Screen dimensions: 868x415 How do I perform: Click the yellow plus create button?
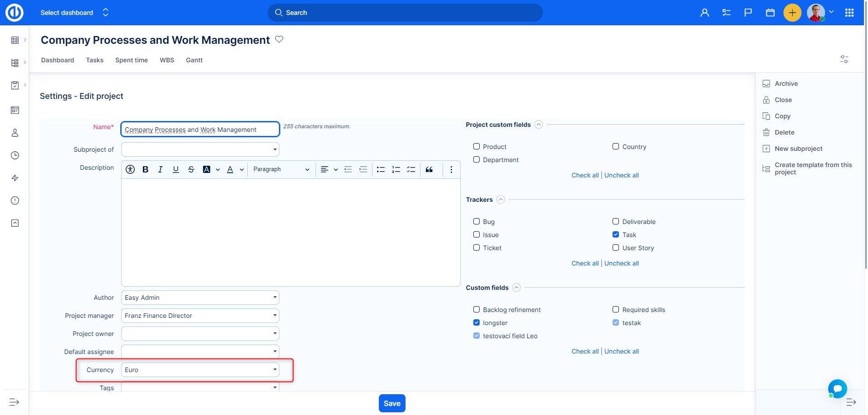tap(792, 13)
